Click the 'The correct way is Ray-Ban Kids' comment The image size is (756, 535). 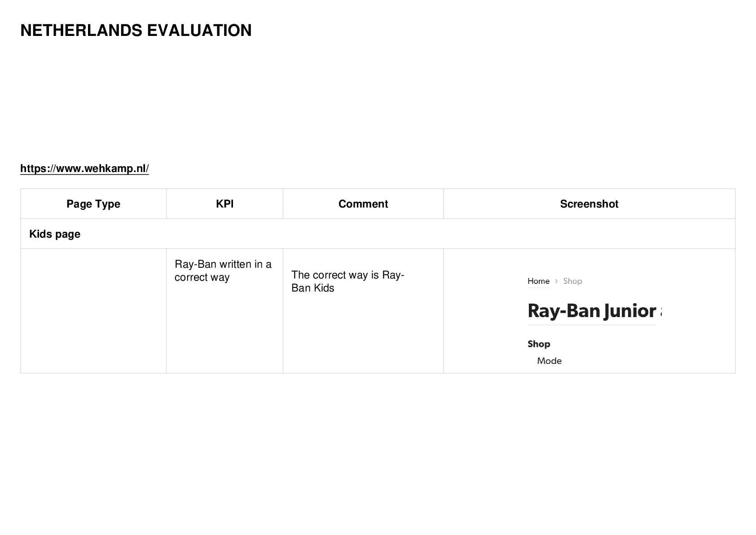pos(348,281)
